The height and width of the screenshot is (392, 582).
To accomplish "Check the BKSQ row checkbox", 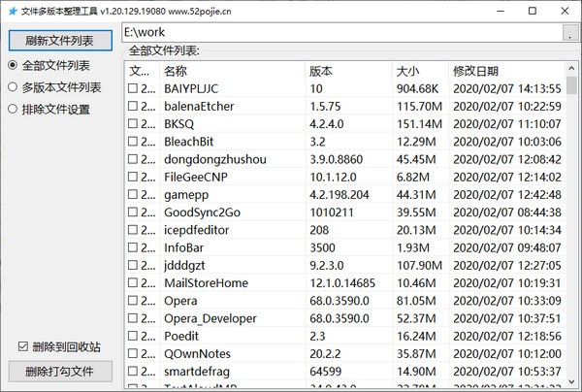I will coord(133,123).
